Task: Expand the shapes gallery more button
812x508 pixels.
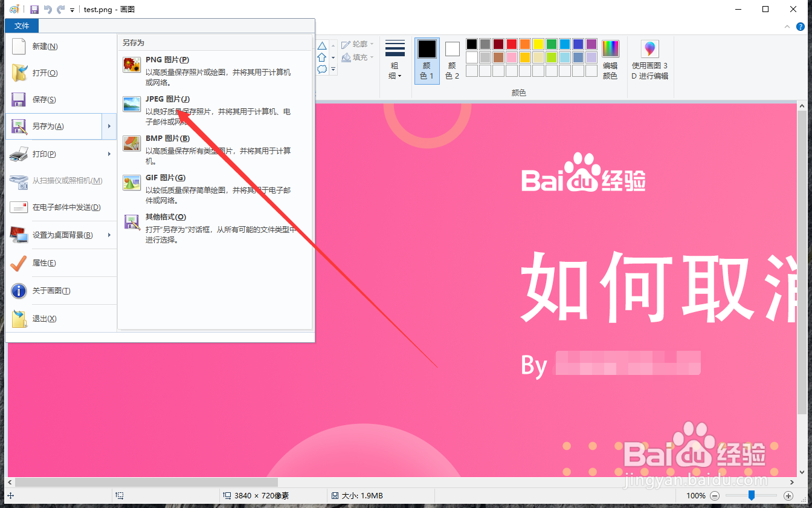Action: click(333, 69)
